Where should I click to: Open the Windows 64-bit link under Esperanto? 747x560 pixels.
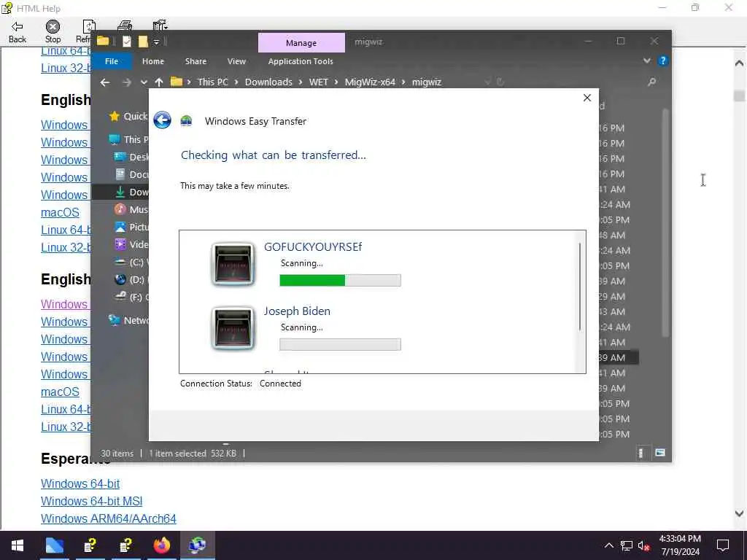coord(80,483)
